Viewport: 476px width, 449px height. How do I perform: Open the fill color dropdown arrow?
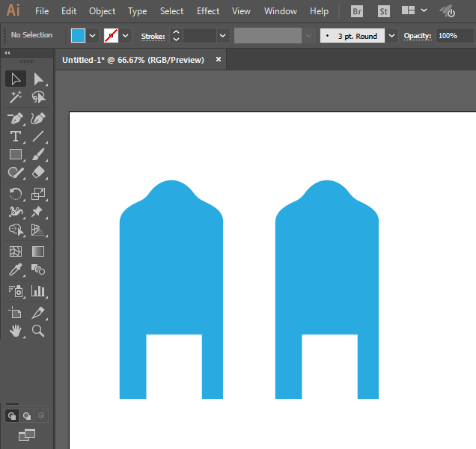point(94,35)
